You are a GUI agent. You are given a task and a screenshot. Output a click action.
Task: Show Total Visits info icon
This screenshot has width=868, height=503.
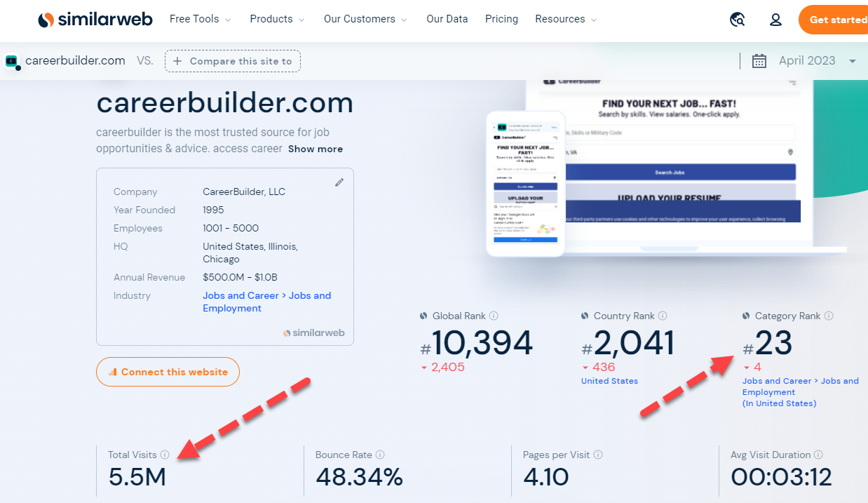pyautogui.click(x=165, y=455)
